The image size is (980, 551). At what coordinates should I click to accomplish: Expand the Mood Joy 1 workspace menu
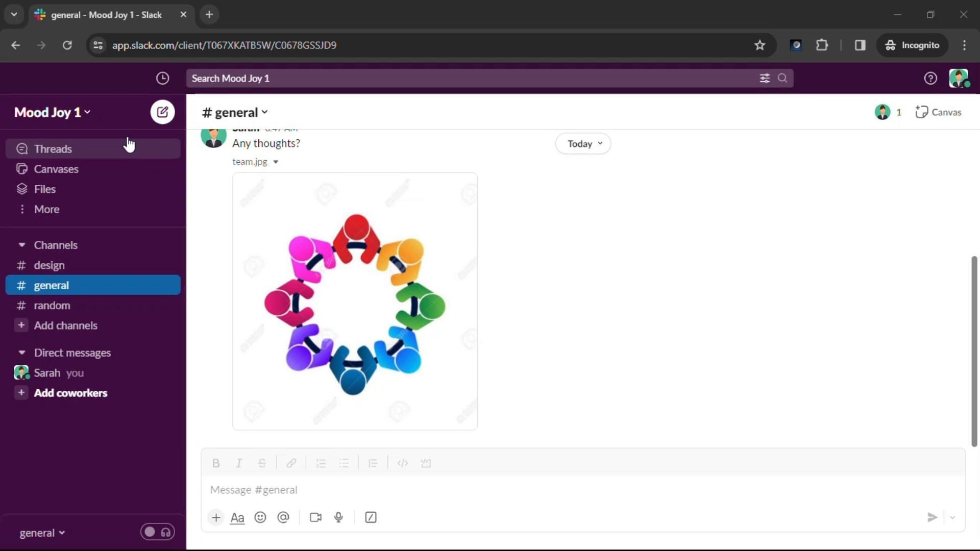(x=52, y=112)
